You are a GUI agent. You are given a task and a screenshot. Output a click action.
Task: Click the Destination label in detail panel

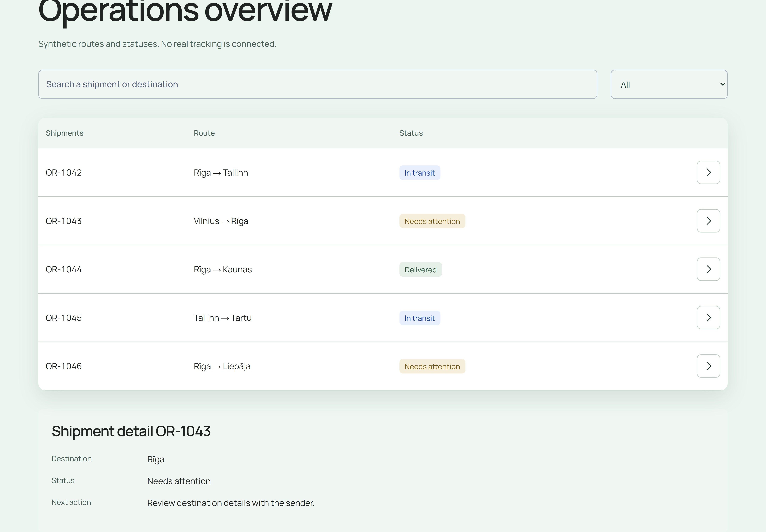point(72,459)
